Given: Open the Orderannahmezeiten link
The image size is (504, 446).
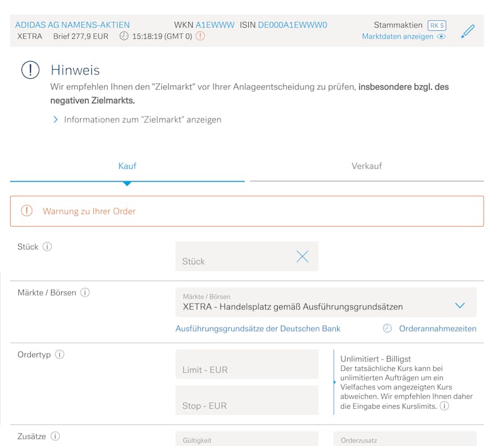Looking at the screenshot, I should coord(437,328).
